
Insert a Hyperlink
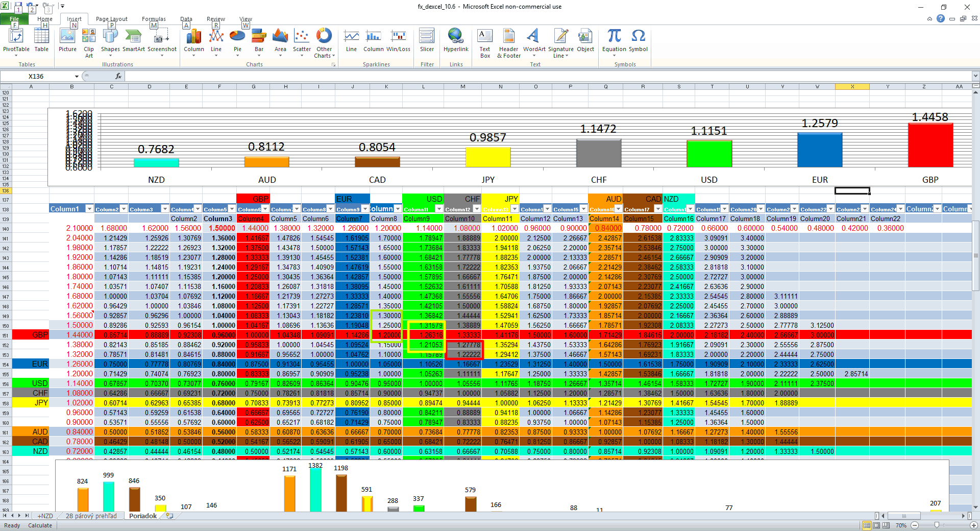456,41
